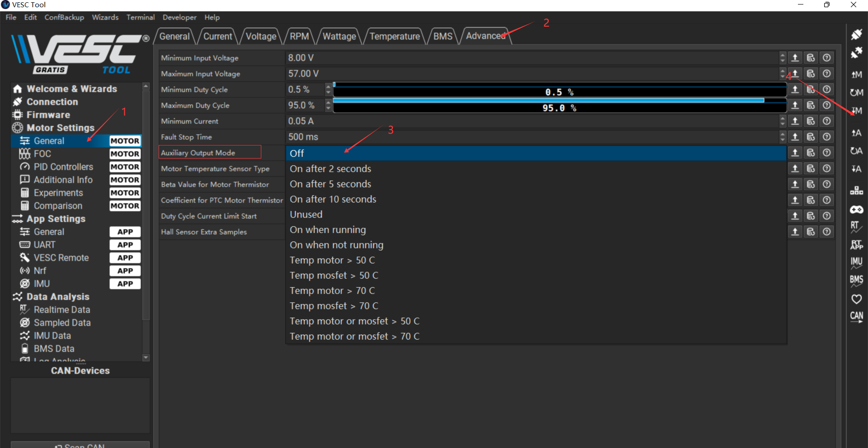Screen dimensions: 868x448
Task: Read current value for Auxiliary Output Mode
Action: (x=795, y=153)
